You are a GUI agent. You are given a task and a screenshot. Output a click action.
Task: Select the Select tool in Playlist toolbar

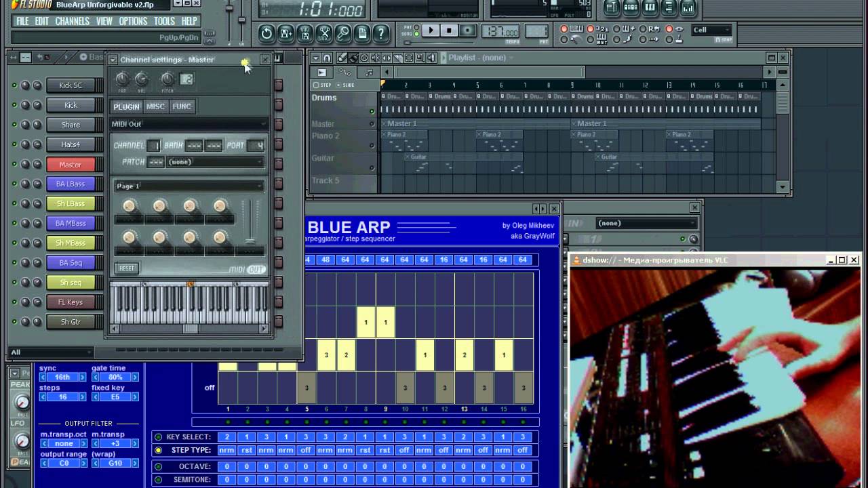tap(408, 58)
